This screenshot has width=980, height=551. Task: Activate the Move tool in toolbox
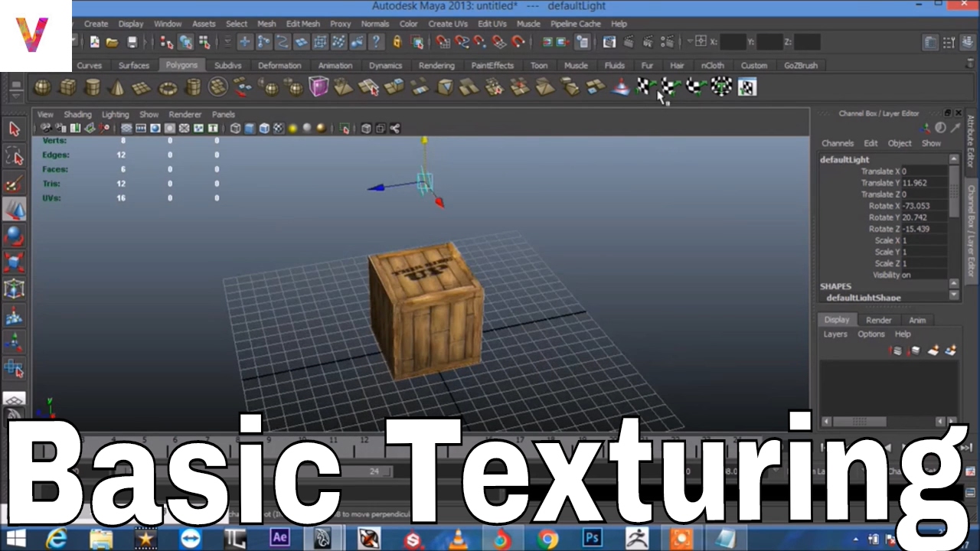coord(15,208)
